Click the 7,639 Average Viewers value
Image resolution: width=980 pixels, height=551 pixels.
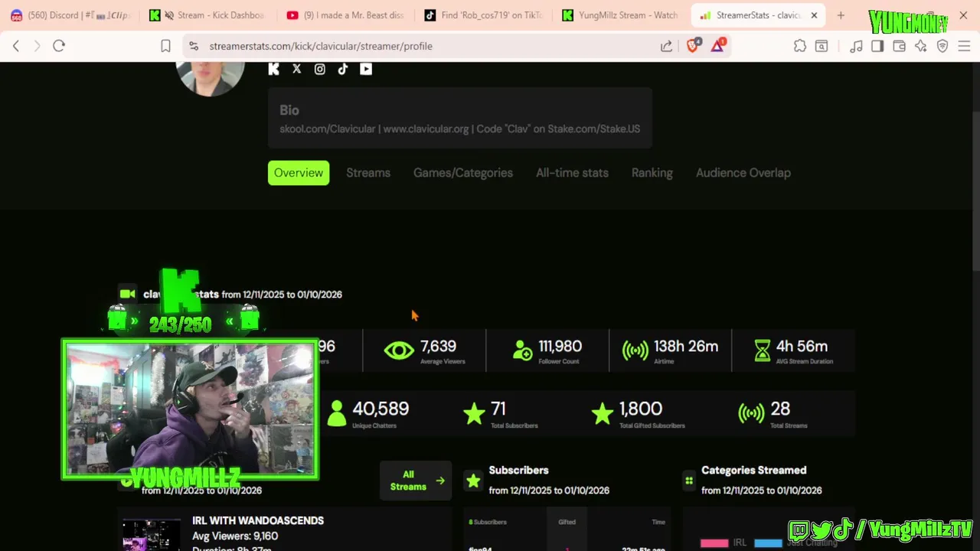pos(438,347)
